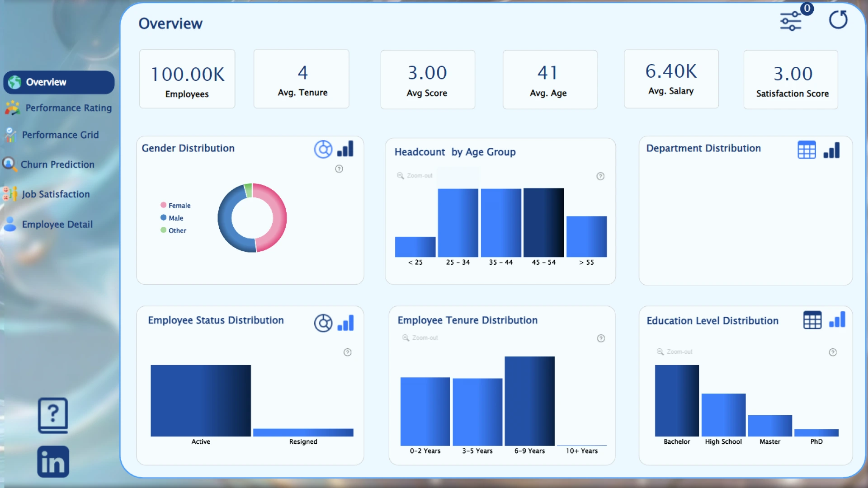Open help icon in Employee Status Distribution

pyautogui.click(x=348, y=352)
